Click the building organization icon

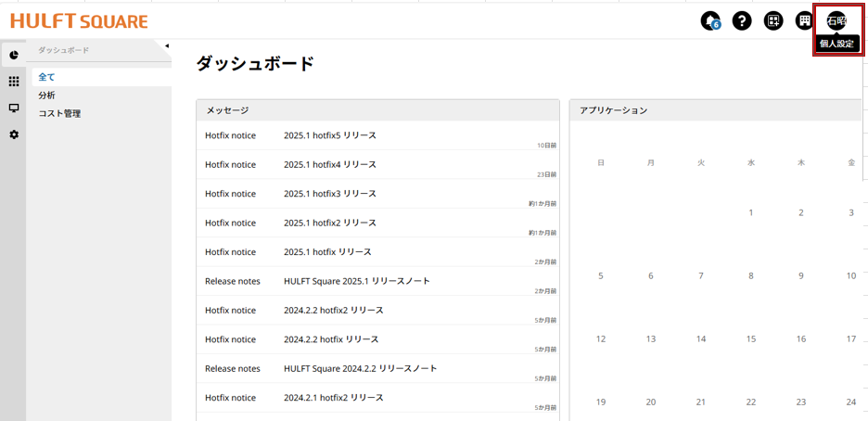[x=804, y=21]
